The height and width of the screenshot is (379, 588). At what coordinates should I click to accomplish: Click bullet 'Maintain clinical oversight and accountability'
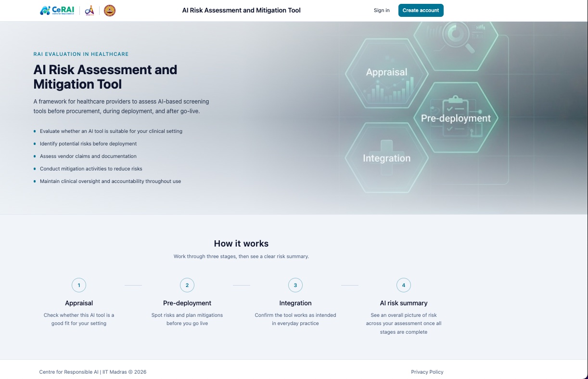(x=110, y=181)
